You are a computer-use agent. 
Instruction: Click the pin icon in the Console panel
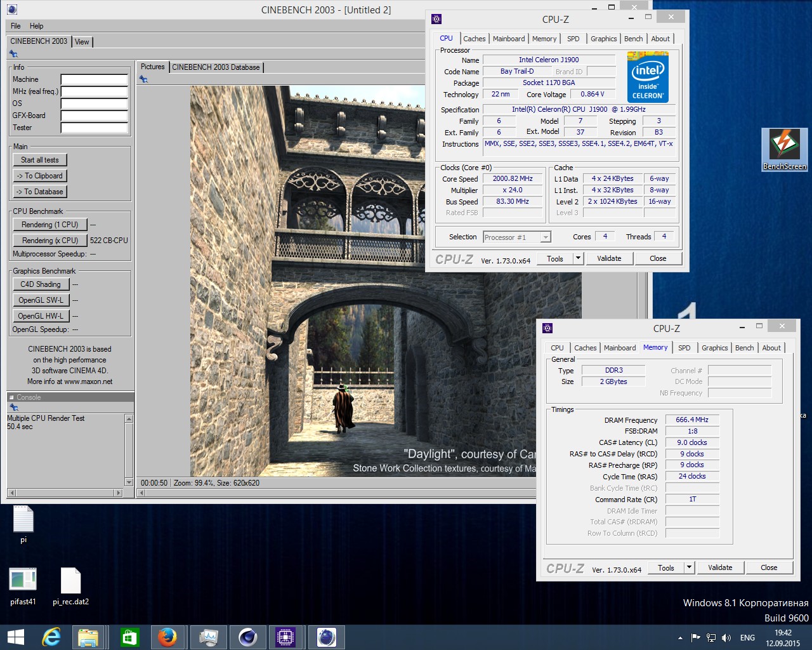(14, 408)
